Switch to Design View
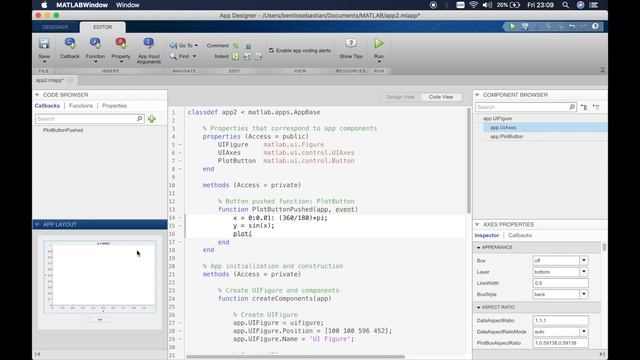 400,97
